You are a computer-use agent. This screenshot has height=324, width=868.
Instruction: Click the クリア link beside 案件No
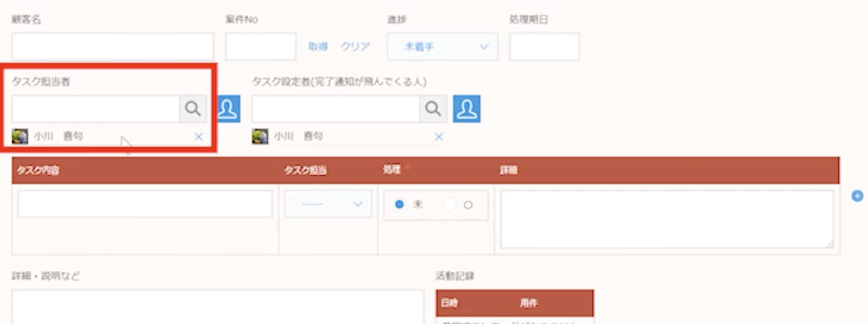[355, 47]
